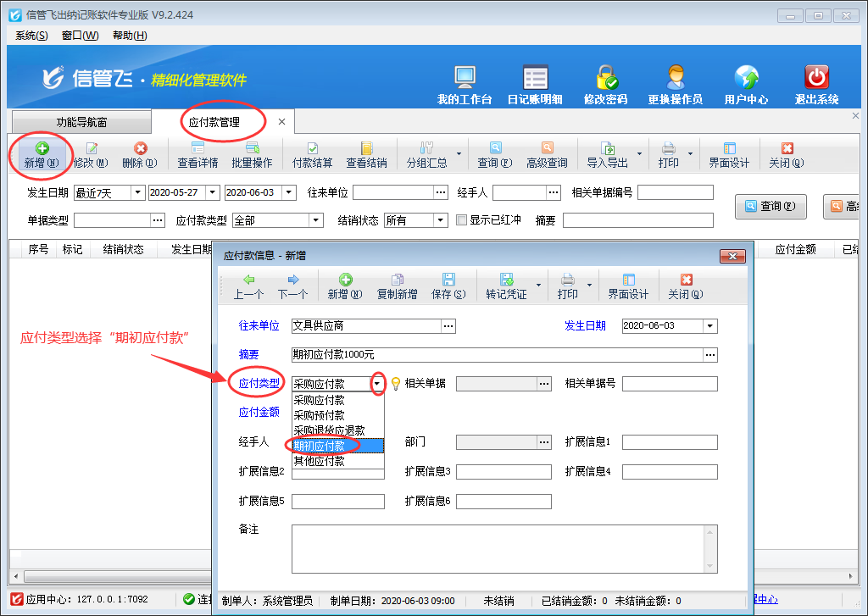Click the 往来单位 ellipsis button in dialog
Image resolution: width=868 pixels, height=616 pixels.
[x=449, y=326]
